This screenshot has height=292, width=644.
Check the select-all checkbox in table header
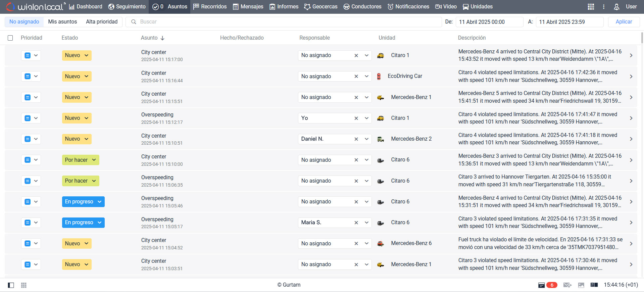coord(10,38)
